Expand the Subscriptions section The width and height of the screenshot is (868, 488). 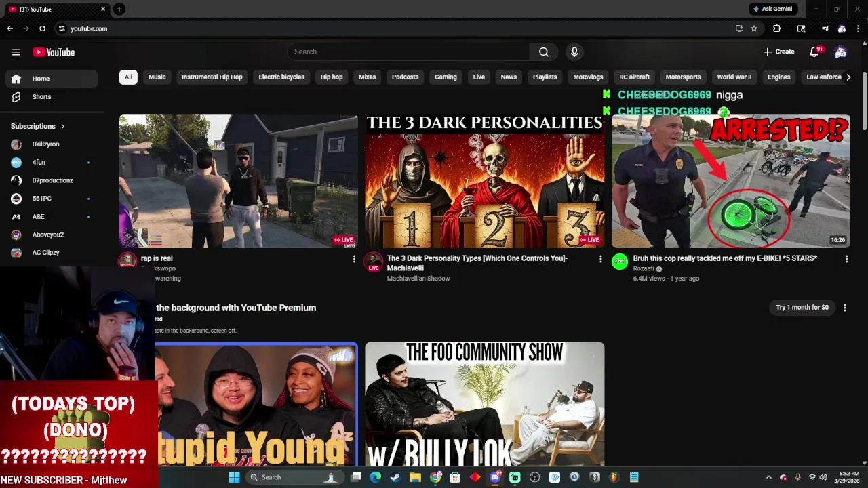coord(38,126)
